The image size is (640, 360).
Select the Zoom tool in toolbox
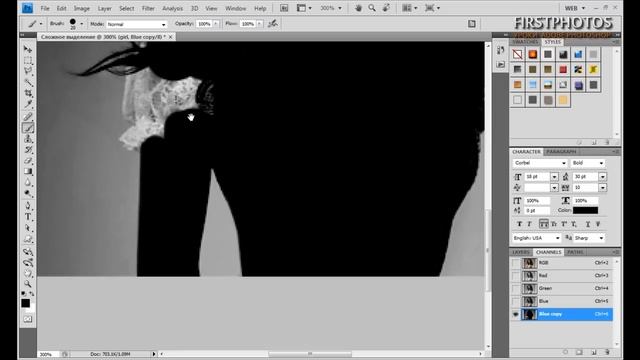click(28, 284)
